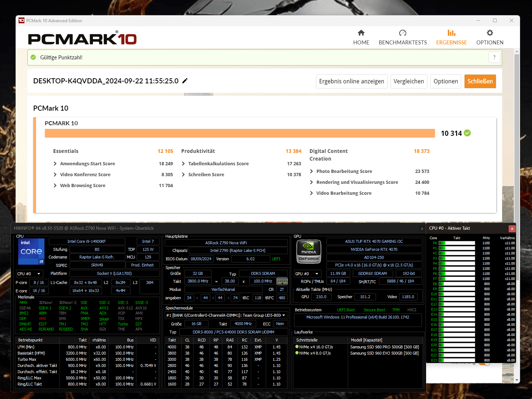Image resolution: width=532 pixels, height=399 pixels.
Task: Click the Ergebnis online anzeigen button
Action: (x=352, y=81)
